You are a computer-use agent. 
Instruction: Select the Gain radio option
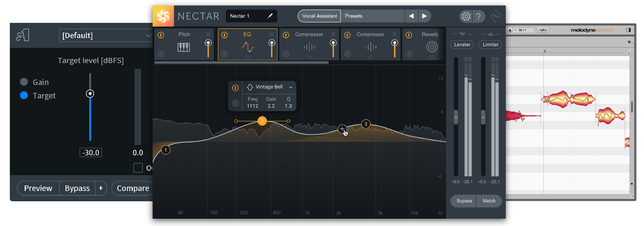[24, 82]
